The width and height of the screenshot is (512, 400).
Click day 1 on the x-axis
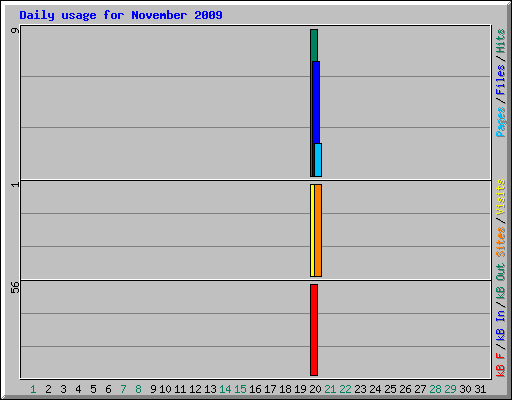click(x=33, y=389)
